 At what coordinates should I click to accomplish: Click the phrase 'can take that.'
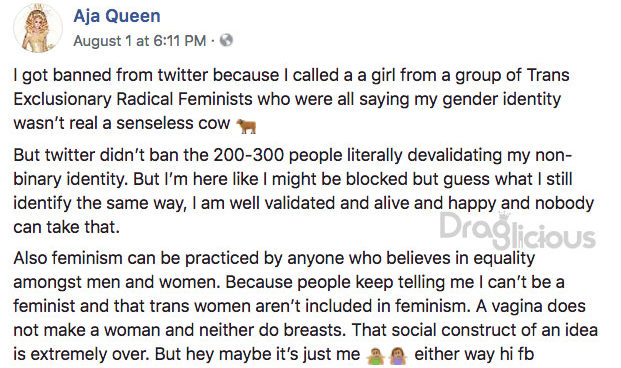[66, 227]
